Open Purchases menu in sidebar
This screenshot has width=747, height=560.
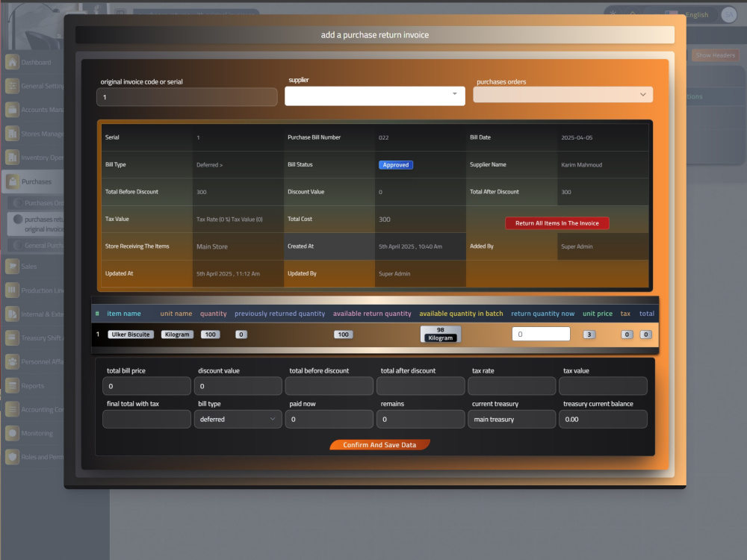(32, 181)
